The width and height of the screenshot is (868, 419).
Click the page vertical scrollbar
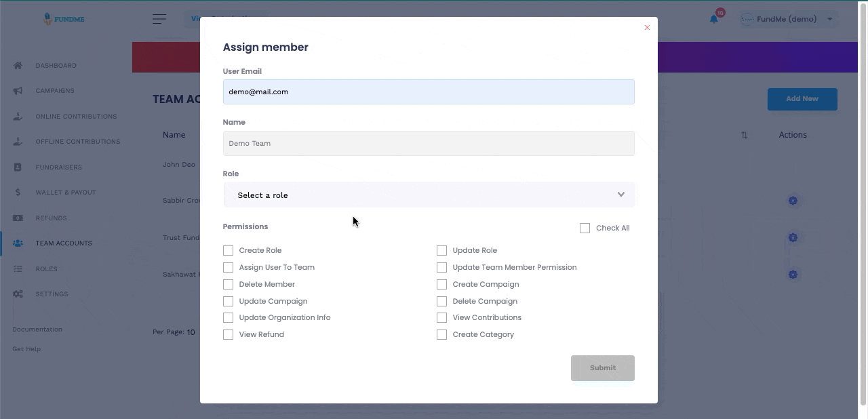click(863, 203)
